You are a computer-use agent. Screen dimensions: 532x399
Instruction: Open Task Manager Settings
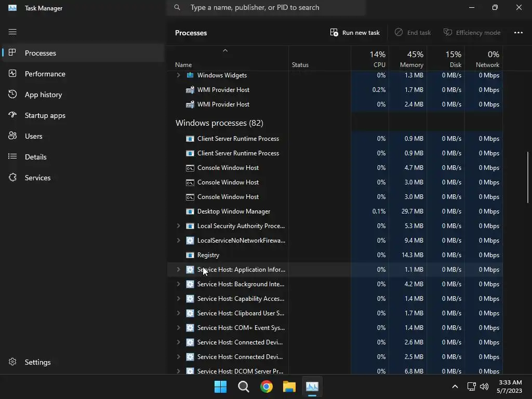[83, 362]
